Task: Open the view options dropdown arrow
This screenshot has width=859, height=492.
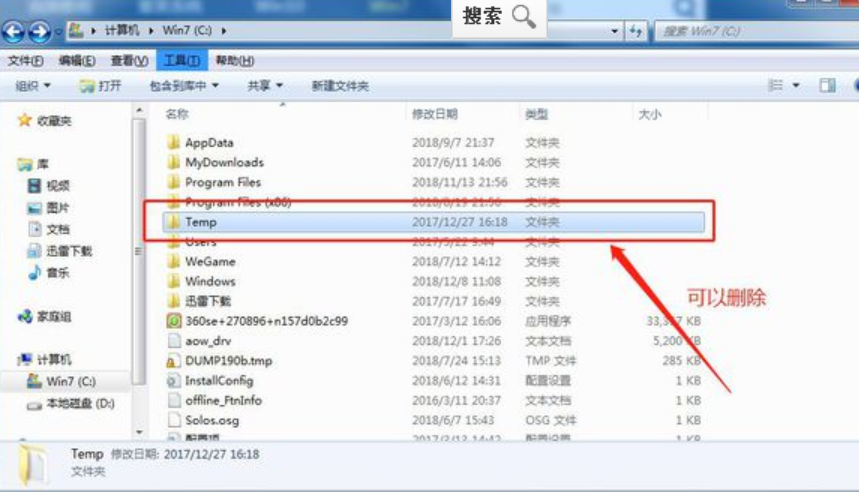Action: (796, 85)
